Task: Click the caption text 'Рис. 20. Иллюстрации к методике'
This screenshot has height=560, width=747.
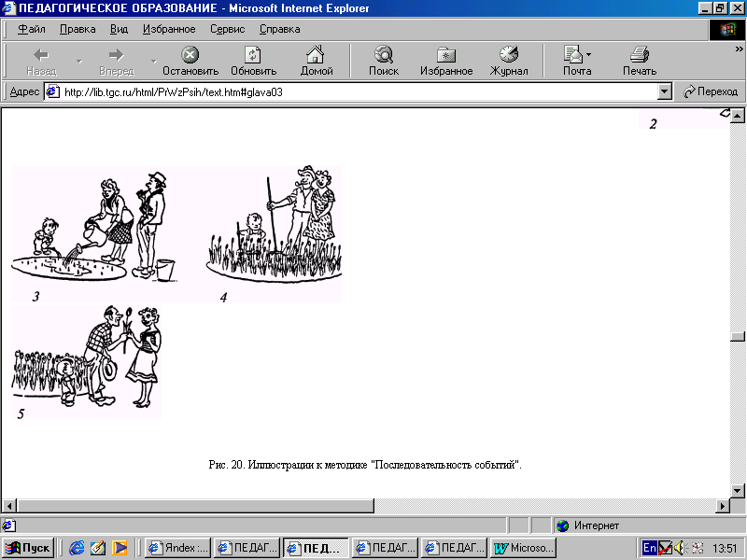Action: pos(288,465)
